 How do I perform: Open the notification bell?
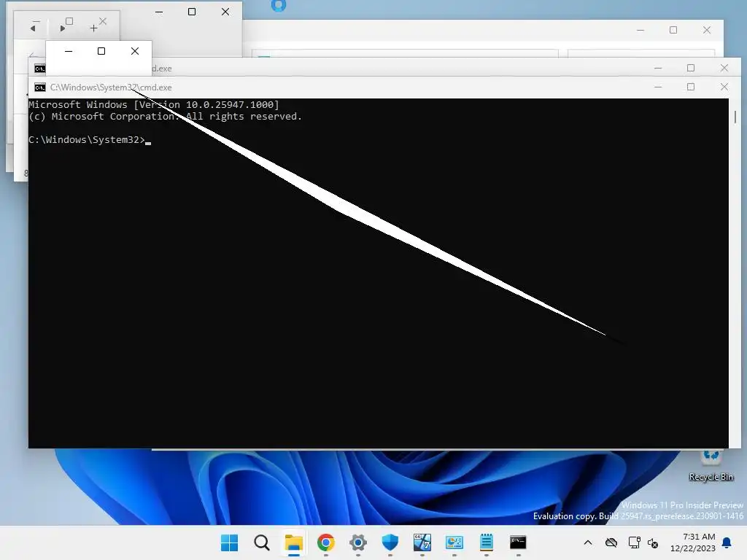[x=727, y=542]
